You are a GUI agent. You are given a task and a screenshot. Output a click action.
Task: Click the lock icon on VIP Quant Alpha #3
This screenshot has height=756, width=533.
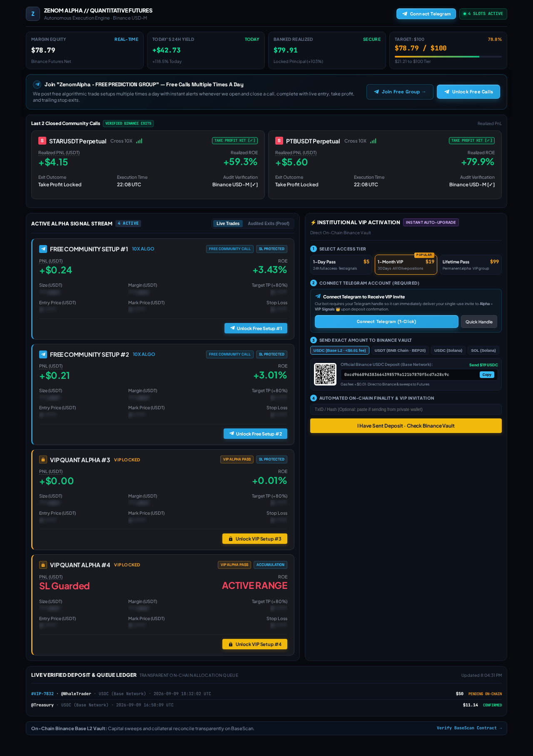tap(43, 459)
